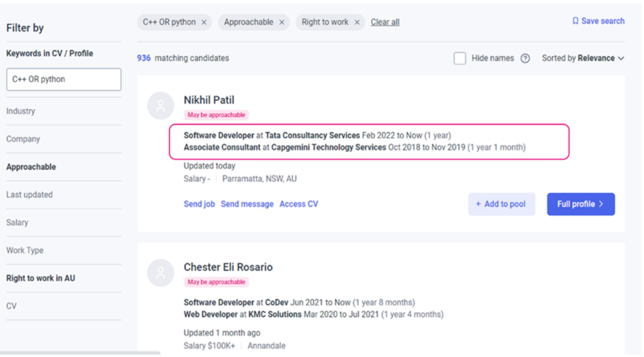Expand the Industry filter section
Screen dimensions: 644x357
(x=23, y=111)
